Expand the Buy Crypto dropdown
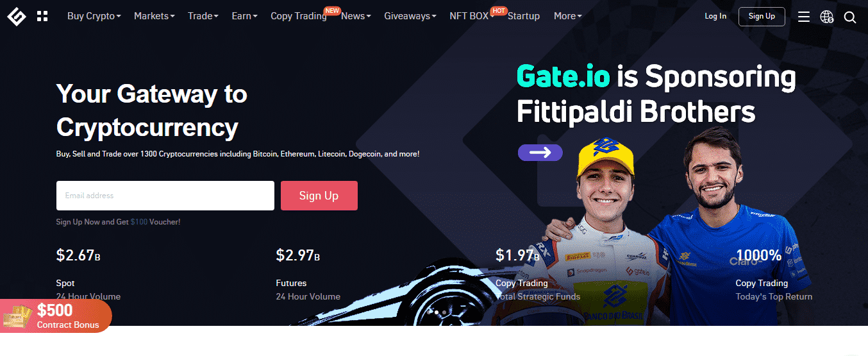The width and height of the screenshot is (868, 356). (x=94, y=16)
